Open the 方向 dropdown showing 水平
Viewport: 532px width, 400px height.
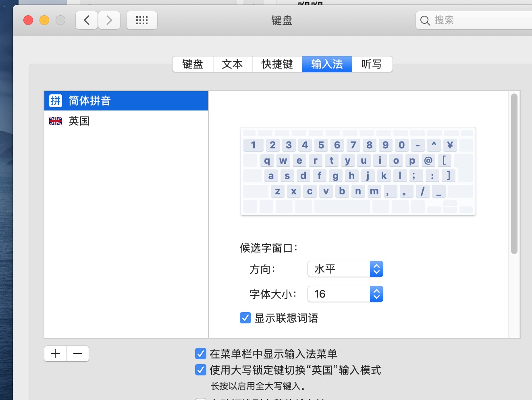pyautogui.click(x=345, y=269)
